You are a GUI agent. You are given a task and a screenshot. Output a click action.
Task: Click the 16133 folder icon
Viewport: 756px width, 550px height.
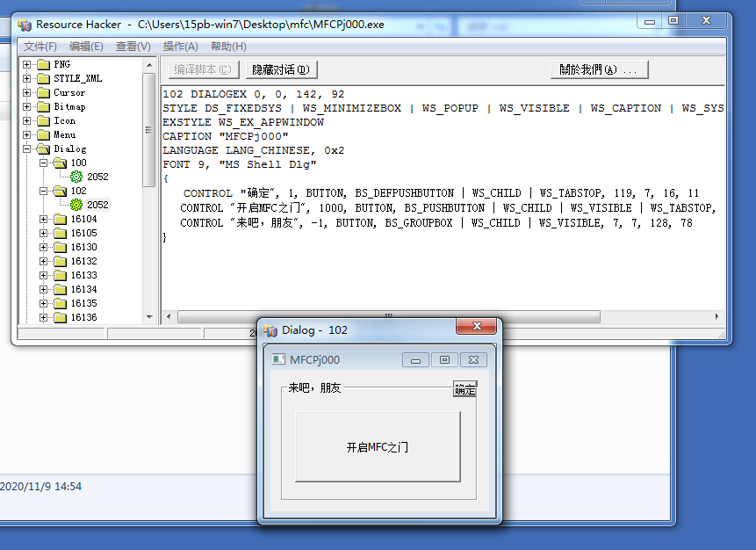61,275
